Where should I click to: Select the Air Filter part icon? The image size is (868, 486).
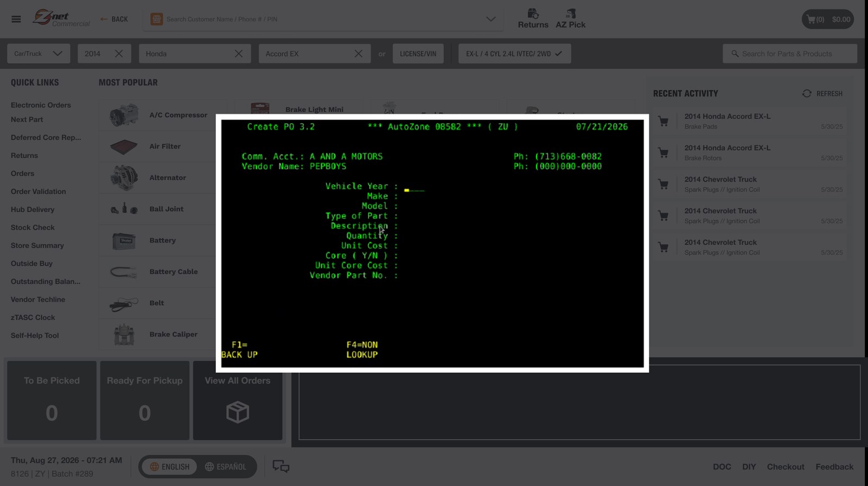coord(124,146)
